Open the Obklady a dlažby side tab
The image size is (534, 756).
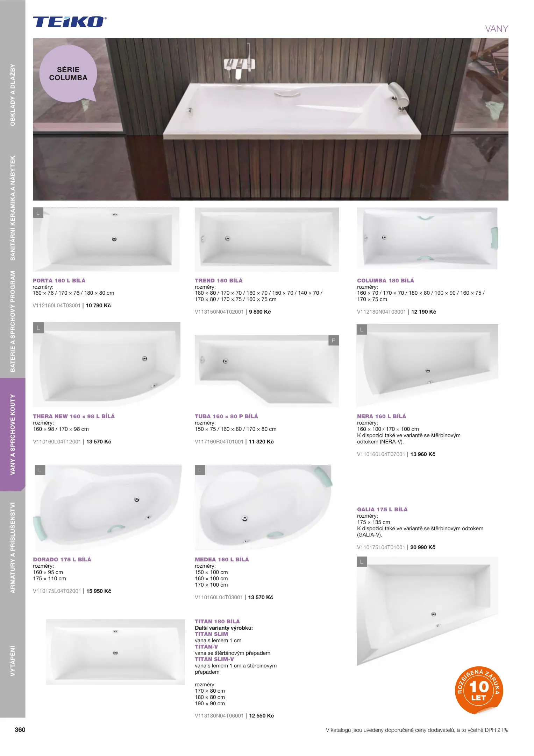pos(13,95)
